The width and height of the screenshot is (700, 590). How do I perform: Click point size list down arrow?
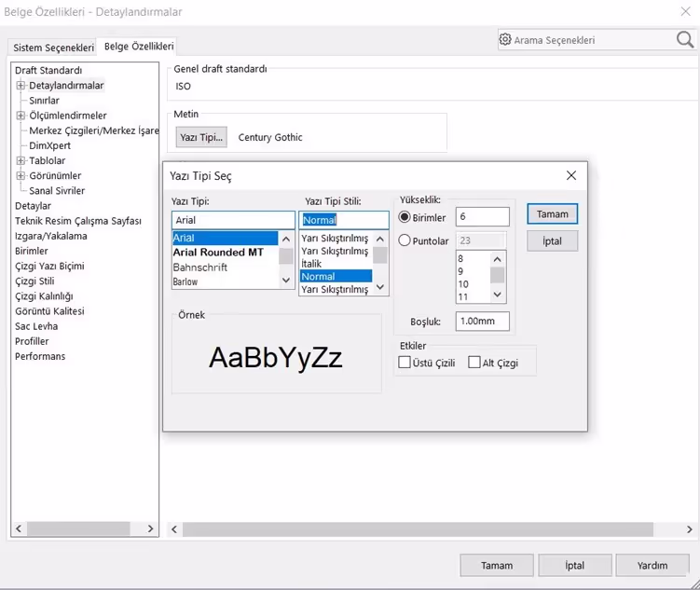pyautogui.click(x=498, y=295)
